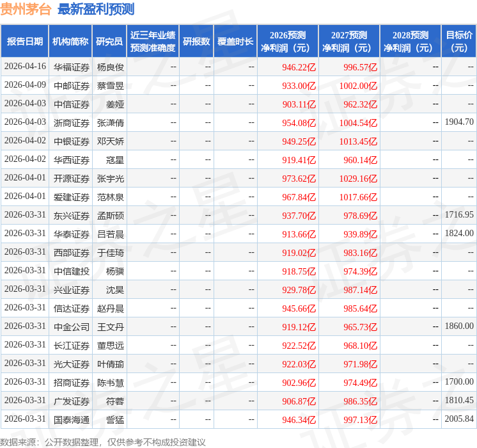
Task: Click the 2027预测净利润 column header
Action: coord(348,42)
